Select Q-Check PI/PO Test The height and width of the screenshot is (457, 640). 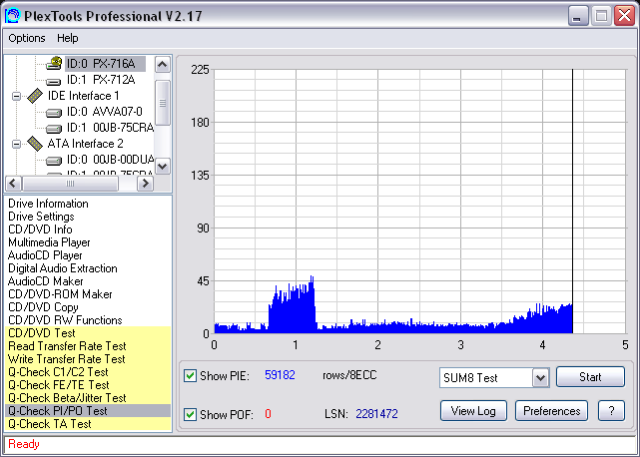88,410
